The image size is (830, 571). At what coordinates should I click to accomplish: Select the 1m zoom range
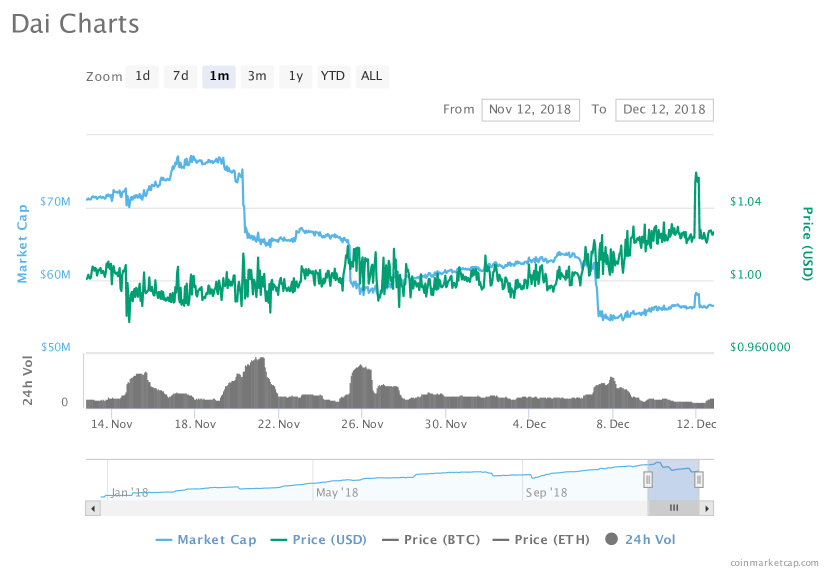tap(219, 76)
